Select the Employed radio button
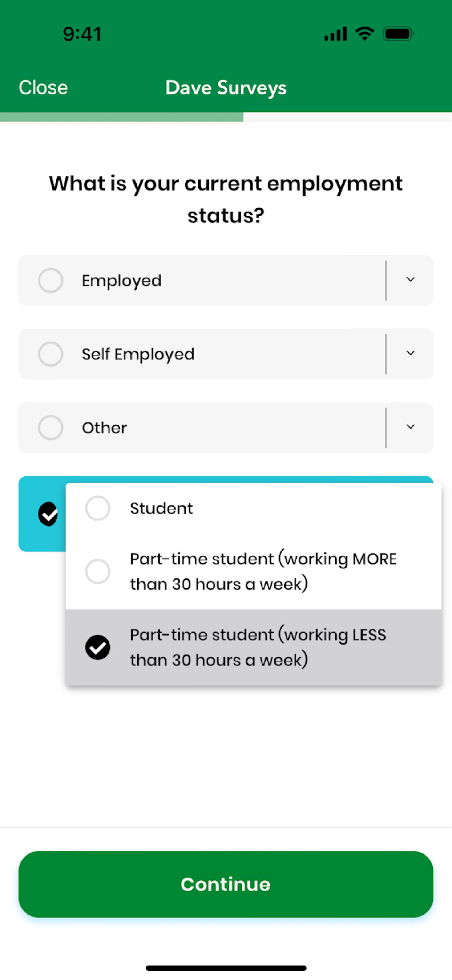452x980 pixels. pyautogui.click(x=51, y=280)
